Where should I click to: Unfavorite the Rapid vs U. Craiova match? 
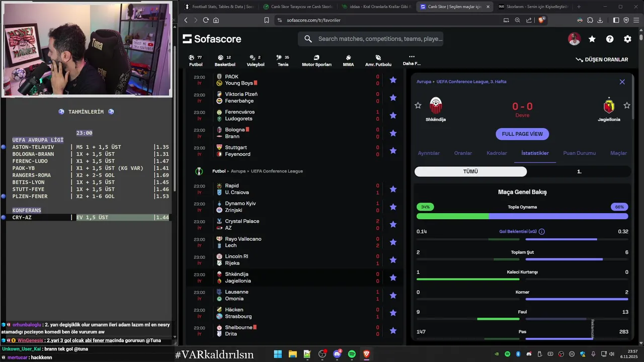393,189
